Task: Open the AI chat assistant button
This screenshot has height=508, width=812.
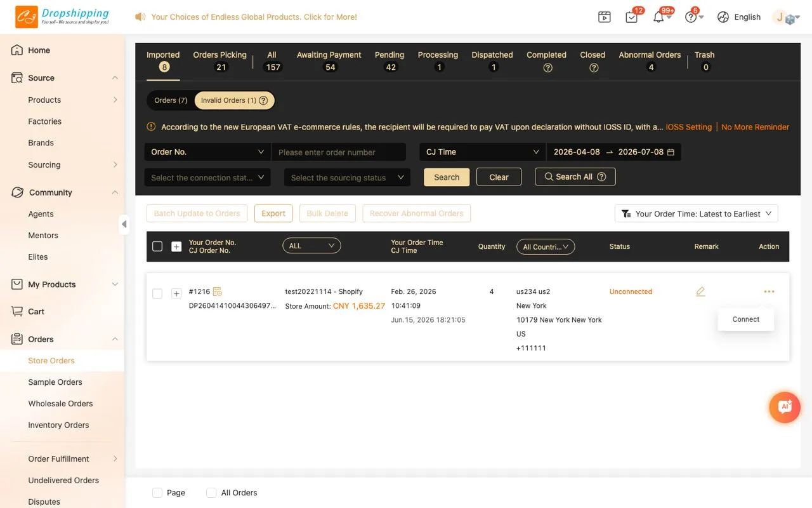Action: (x=785, y=407)
